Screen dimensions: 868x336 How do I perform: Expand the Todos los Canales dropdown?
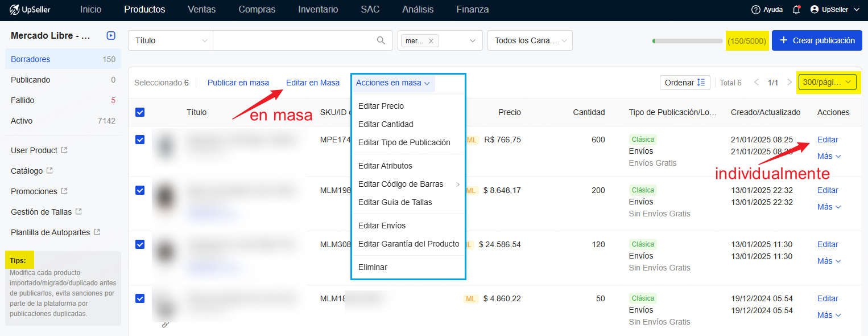530,40
